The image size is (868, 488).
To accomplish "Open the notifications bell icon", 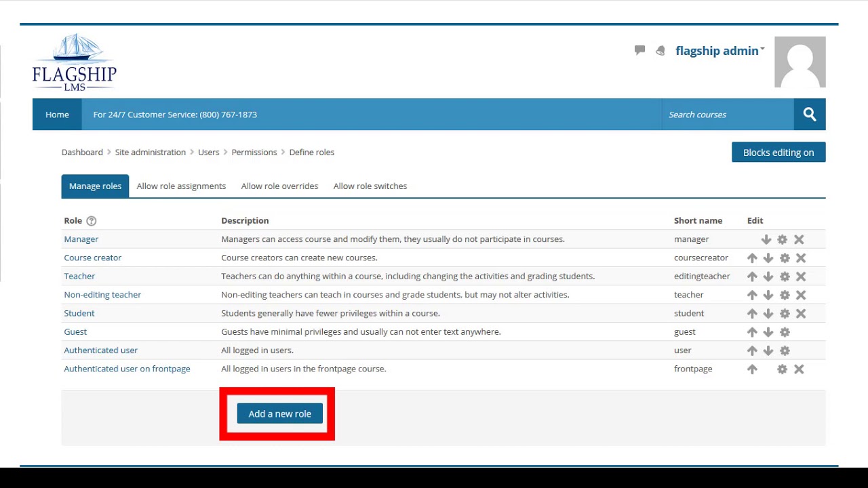I will pos(660,51).
